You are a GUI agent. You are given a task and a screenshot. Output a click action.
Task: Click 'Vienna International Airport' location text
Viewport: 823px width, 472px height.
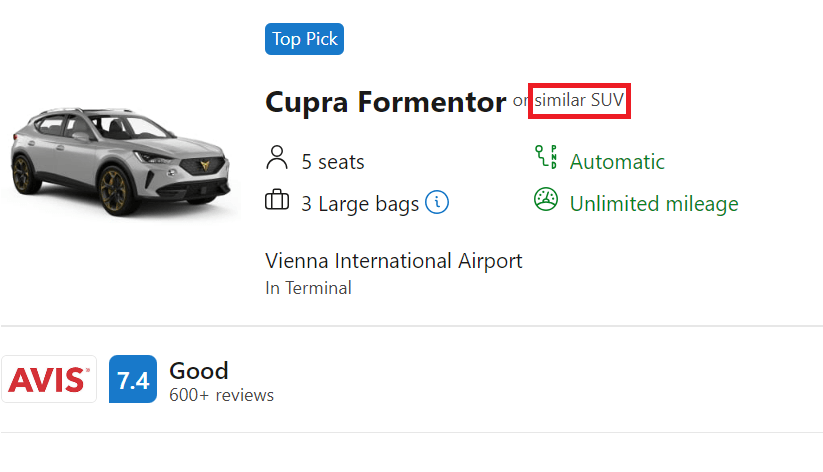click(394, 261)
